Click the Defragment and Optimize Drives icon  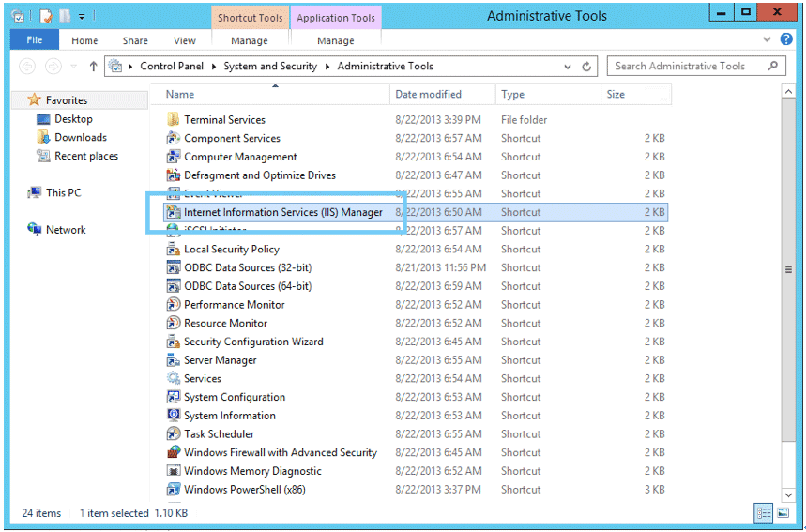174,175
